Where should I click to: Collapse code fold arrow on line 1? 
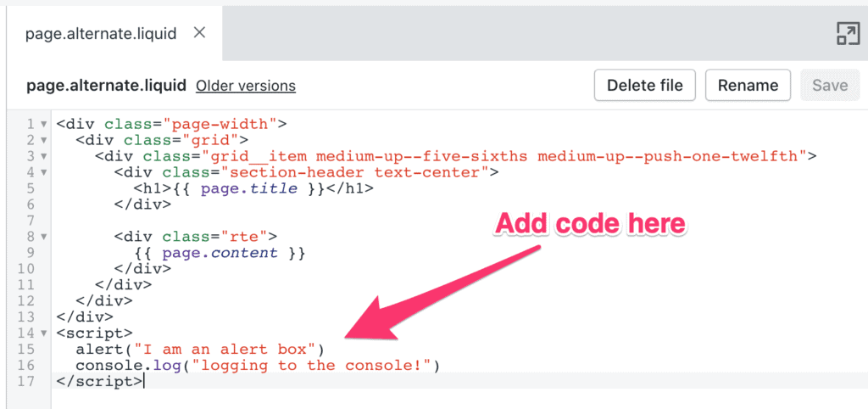pyautogui.click(x=44, y=124)
